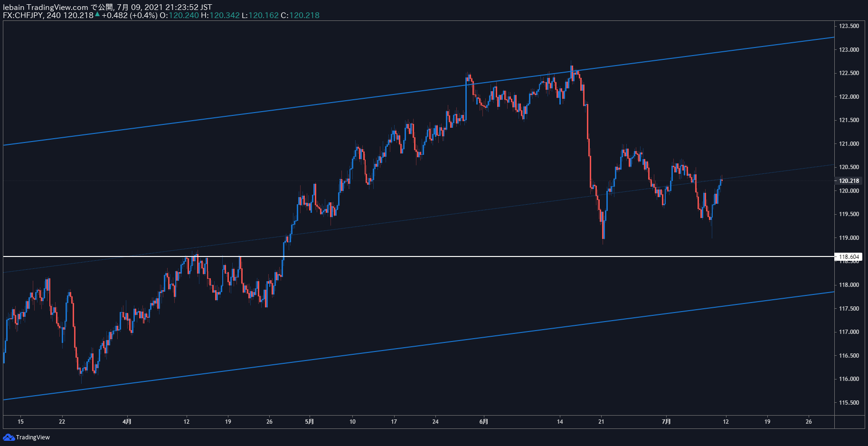The image size is (868, 446).
Task: Click the open value O:120.240
Action: [x=179, y=15]
